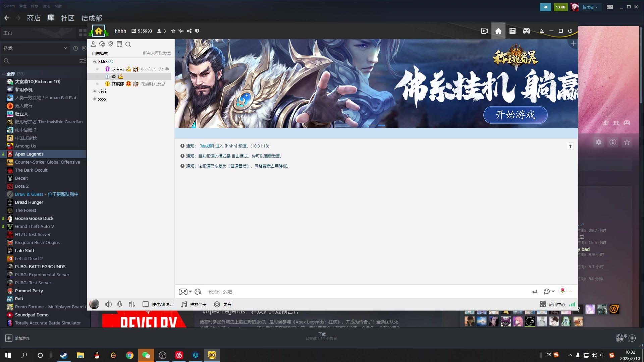Click the power quit-channel icon
The width and height of the screenshot is (644, 362).
pos(570,31)
